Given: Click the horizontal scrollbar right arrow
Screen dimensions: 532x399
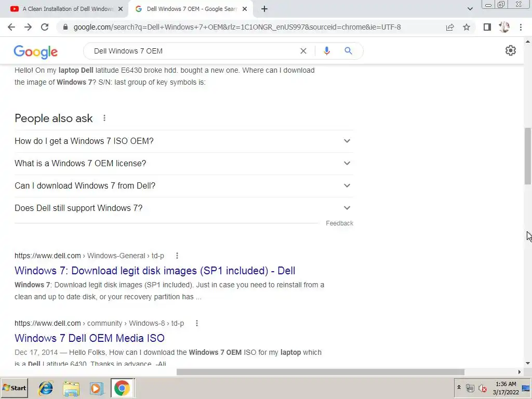Looking at the screenshot, I should [519, 372].
